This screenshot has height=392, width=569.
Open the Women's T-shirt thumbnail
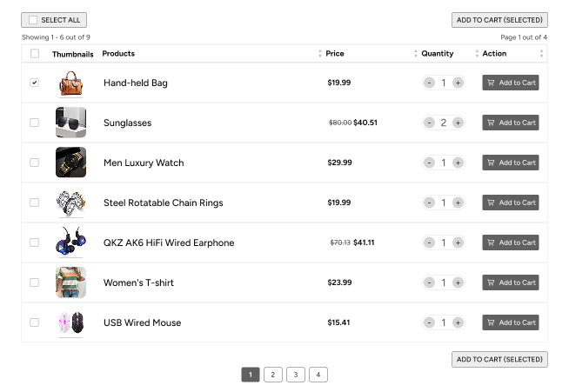click(70, 282)
